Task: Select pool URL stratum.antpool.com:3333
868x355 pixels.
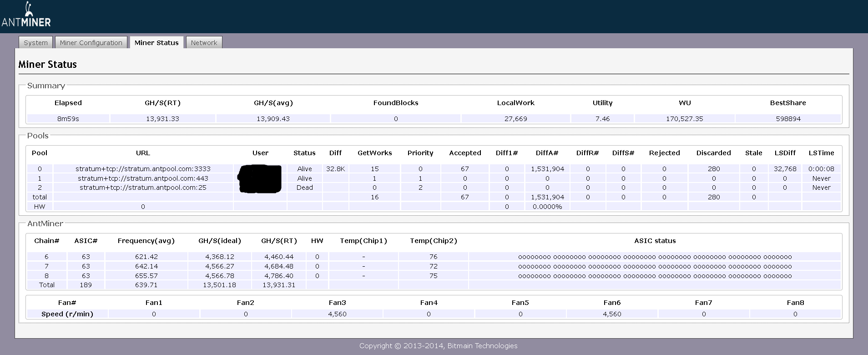Action: point(143,169)
